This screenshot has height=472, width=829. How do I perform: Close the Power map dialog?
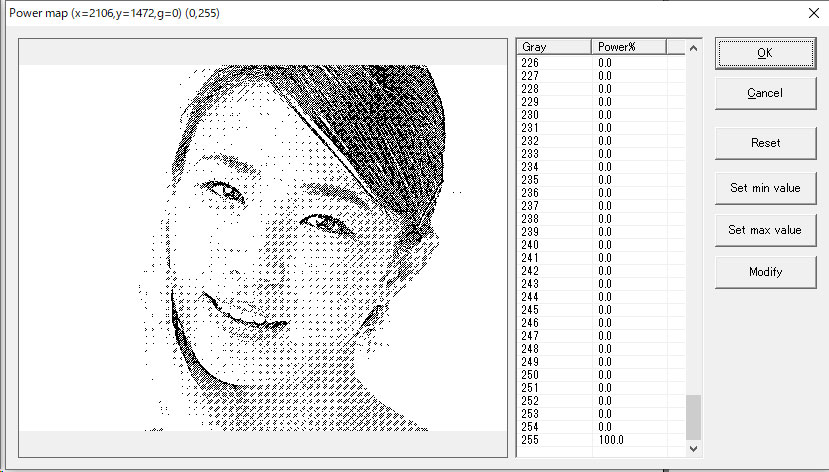(x=814, y=13)
